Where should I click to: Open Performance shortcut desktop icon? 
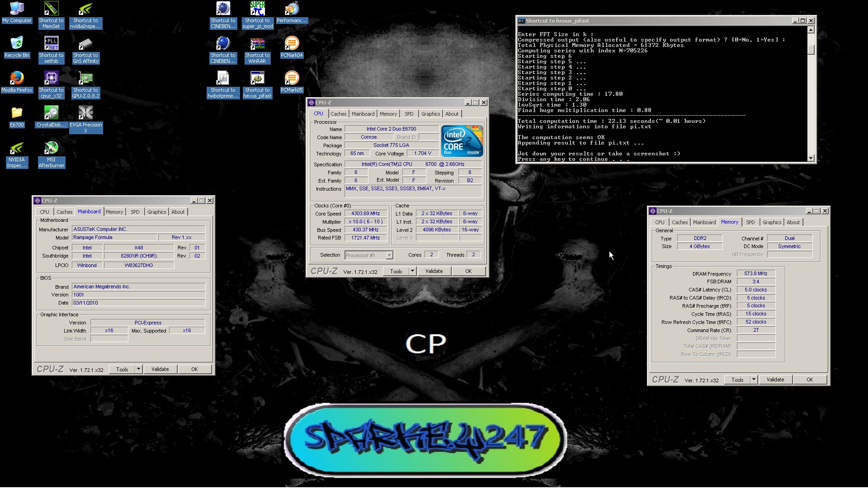(292, 12)
